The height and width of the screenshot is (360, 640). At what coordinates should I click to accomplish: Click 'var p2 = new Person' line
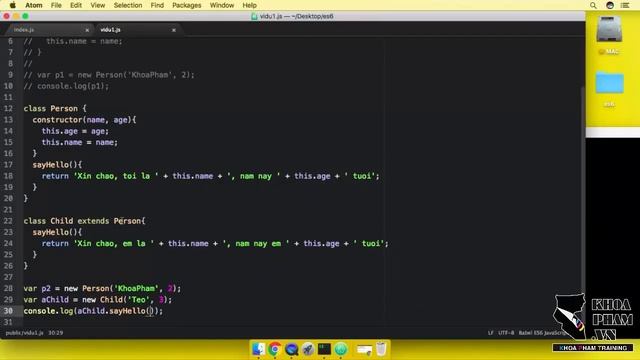tap(102, 289)
